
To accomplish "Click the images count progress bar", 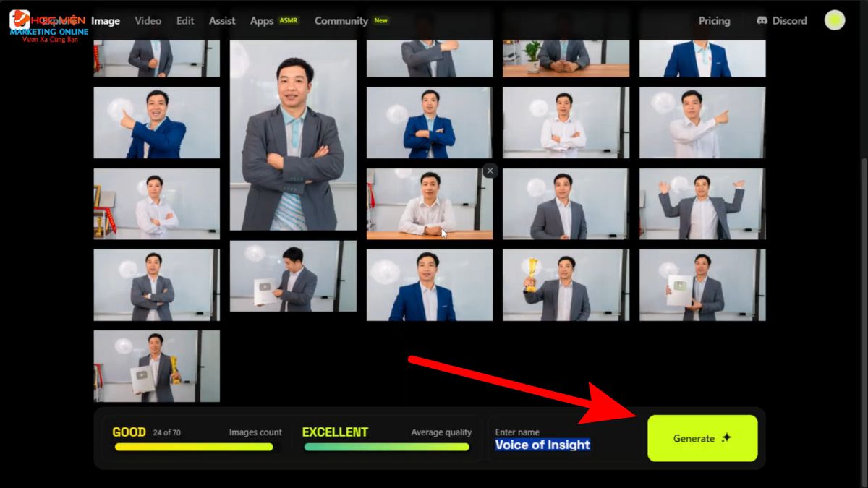I will click(x=194, y=447).
